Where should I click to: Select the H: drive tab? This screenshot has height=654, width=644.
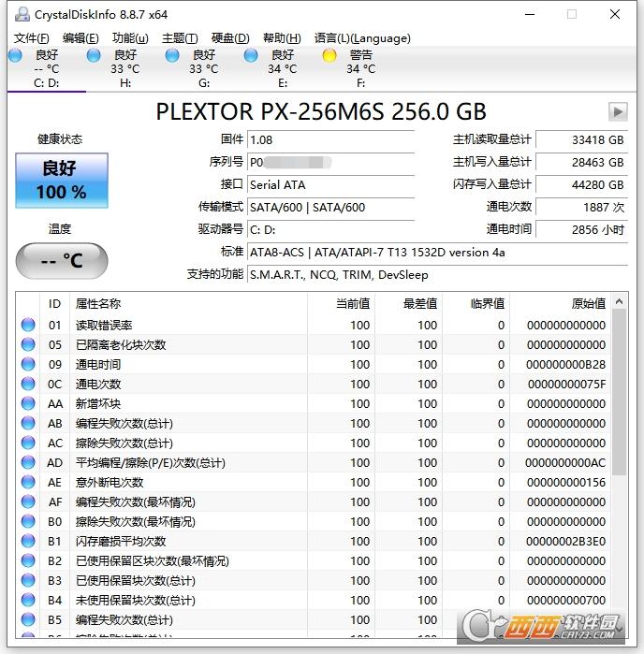[x=125, y=69]
